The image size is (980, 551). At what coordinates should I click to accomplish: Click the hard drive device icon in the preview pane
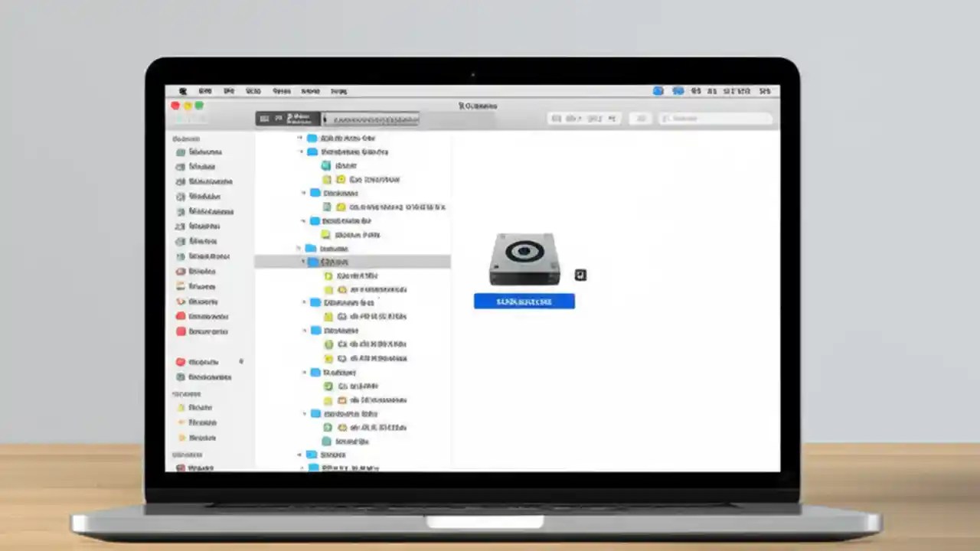[524, 257]
